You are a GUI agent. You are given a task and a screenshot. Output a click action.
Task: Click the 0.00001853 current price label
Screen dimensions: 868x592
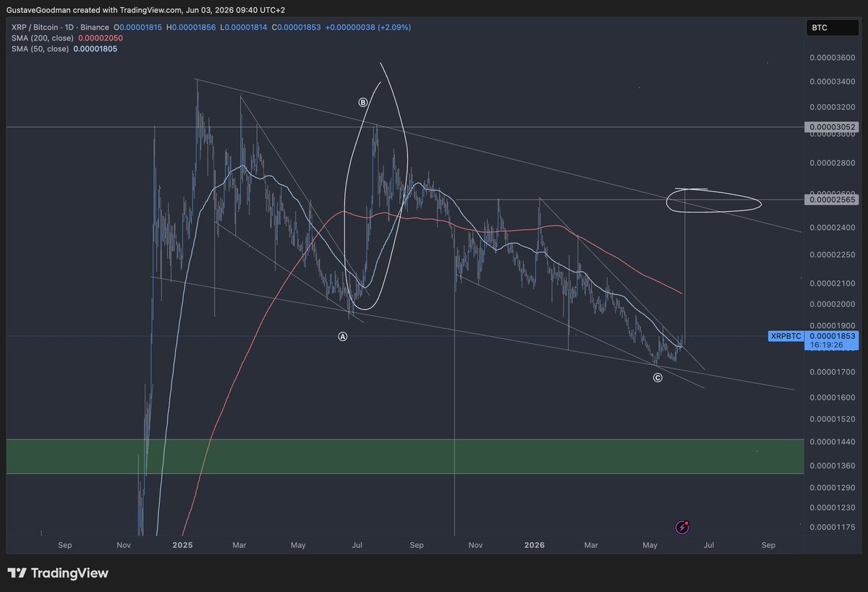tap(833, 336)
